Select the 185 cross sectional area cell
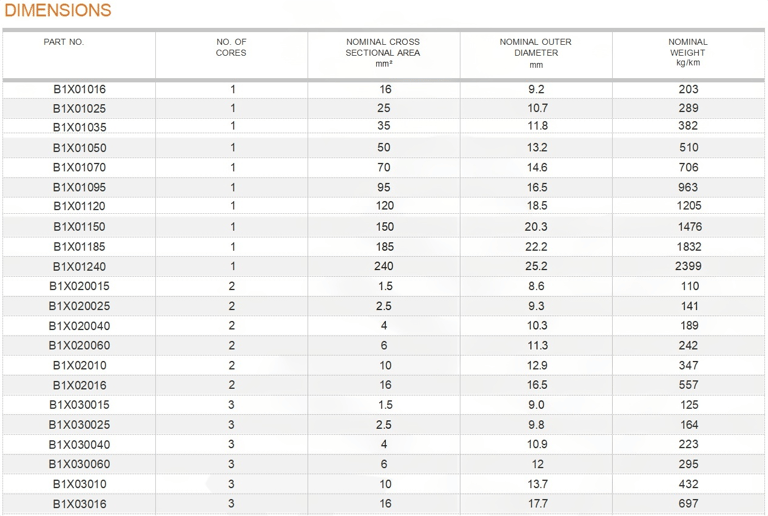Image resolution: width=768 pixels, height=516 pixels. 385,247
